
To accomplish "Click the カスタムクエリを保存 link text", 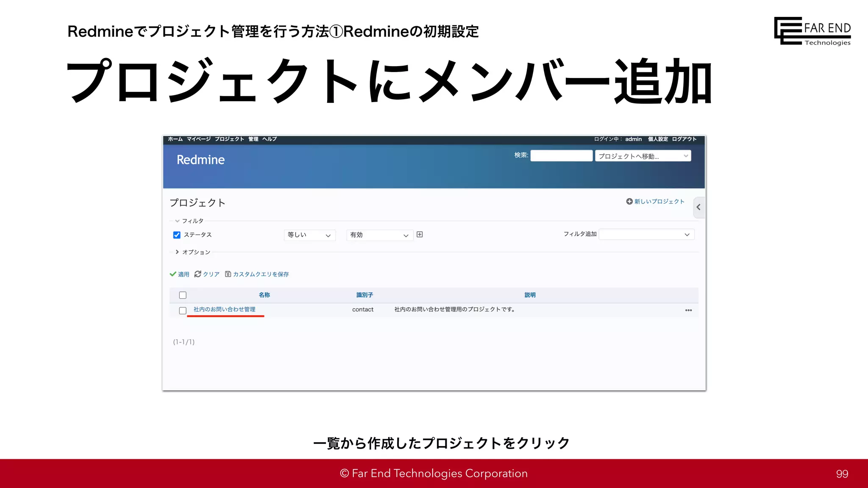I will 261,274.
